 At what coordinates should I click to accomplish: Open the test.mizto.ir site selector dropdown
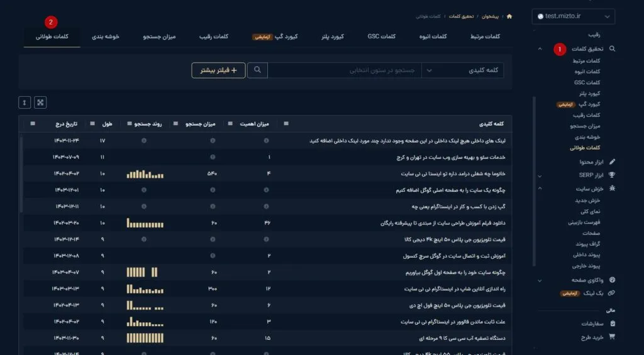point(574,16)
